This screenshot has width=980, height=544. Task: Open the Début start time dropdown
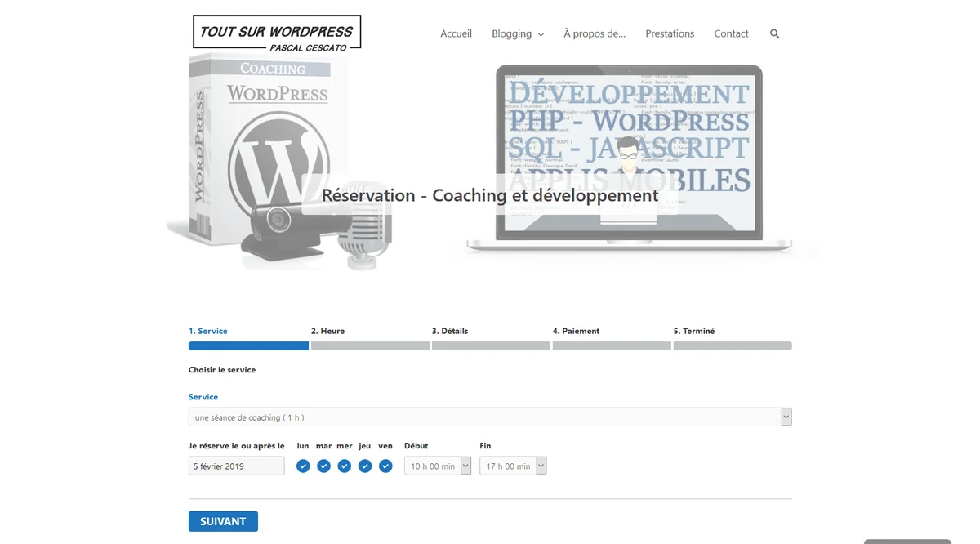pyautogui.click(x=437, y=466)
